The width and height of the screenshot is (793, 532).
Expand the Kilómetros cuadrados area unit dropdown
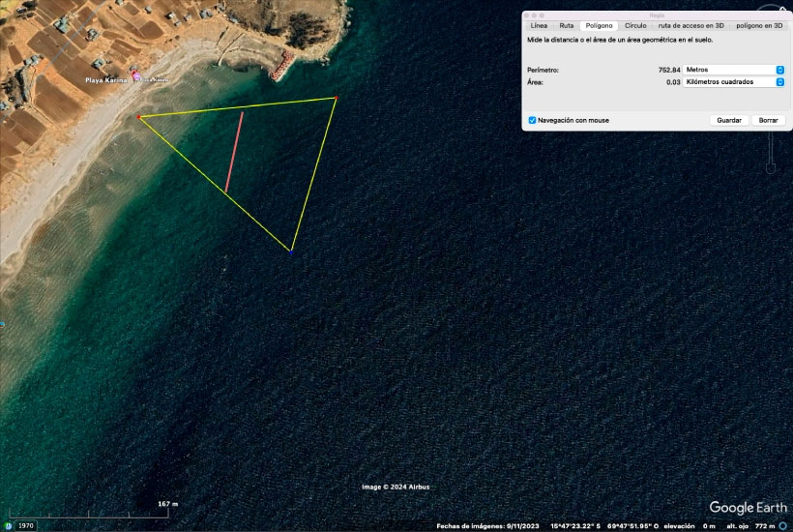click(733, 82)
